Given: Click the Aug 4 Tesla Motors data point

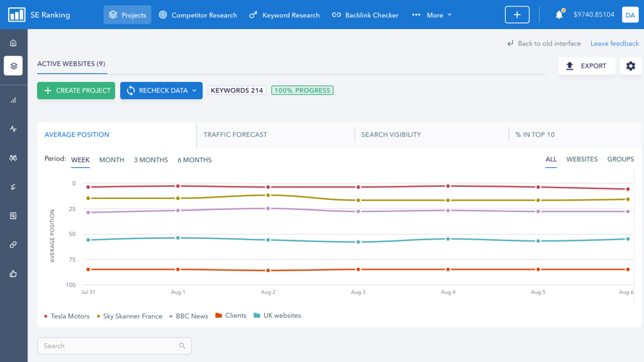Looking at the screenshot, I should tap(448, 186).
